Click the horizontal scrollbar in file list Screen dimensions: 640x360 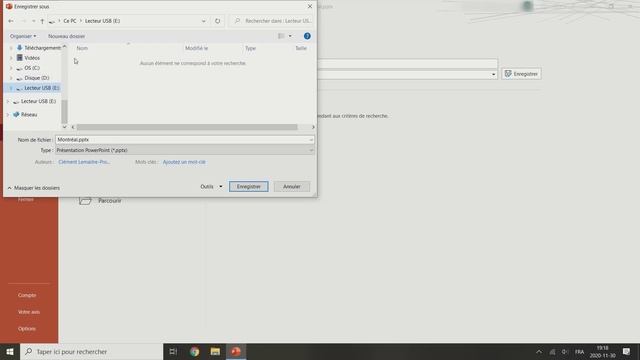click(x=187, y=127)
